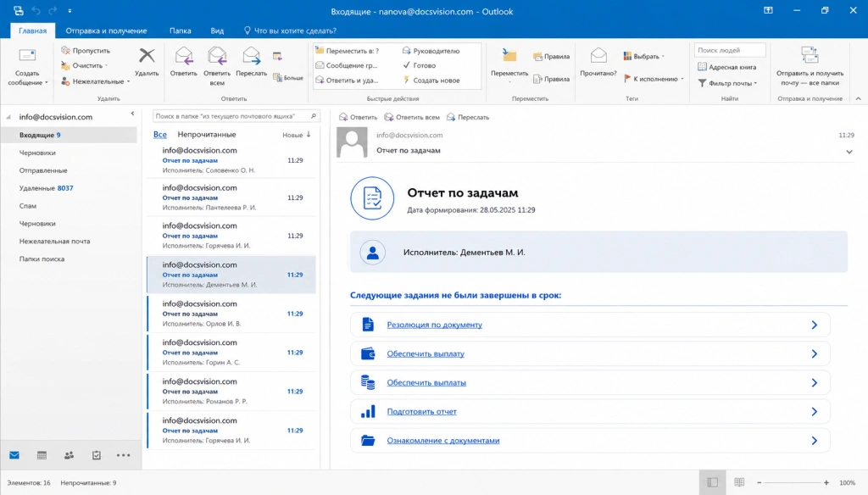Image resolution: width=868 pixels, height=495 pixels.
Task: Delete the message using Удалить
Action: pos(147,62)
